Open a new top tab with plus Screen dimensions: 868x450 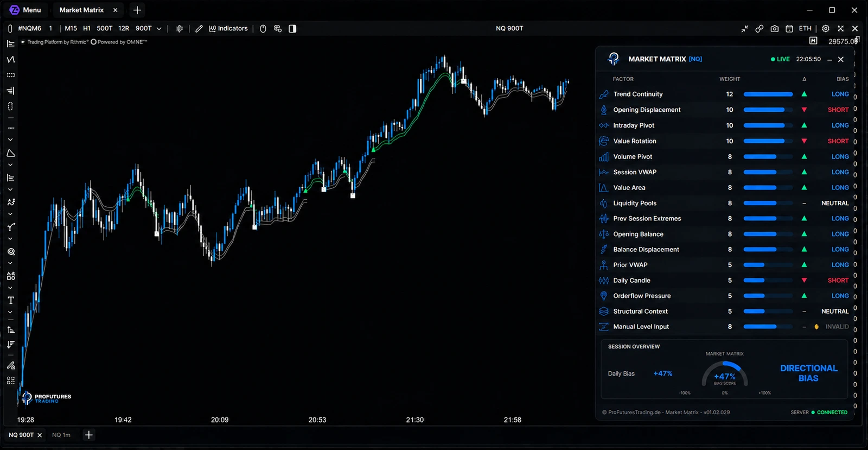point(137,10)
